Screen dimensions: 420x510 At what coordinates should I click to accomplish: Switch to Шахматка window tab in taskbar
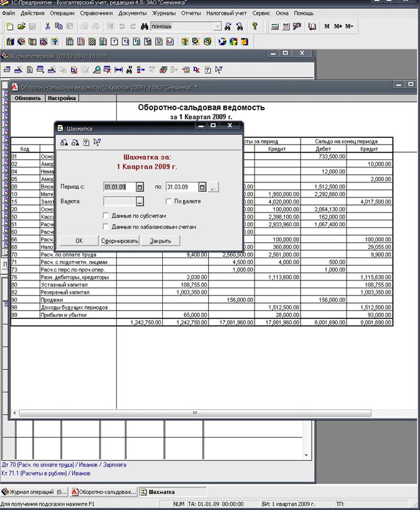(173, 492)
